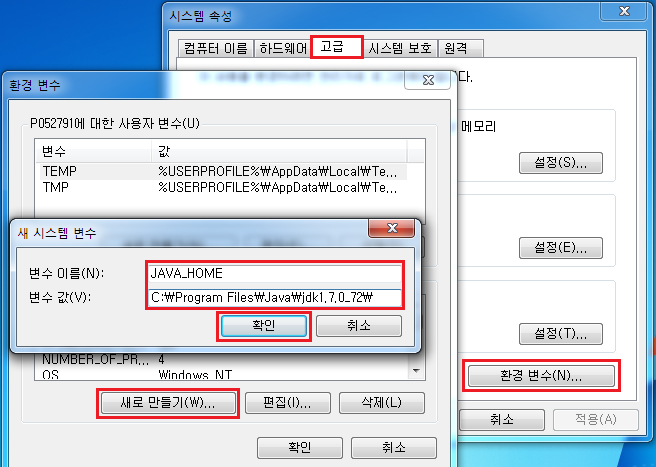Viewport: 656px width, 467px height.
Task: Click scrollbar down arrow in system variables list
Action: tap(416, 371)
